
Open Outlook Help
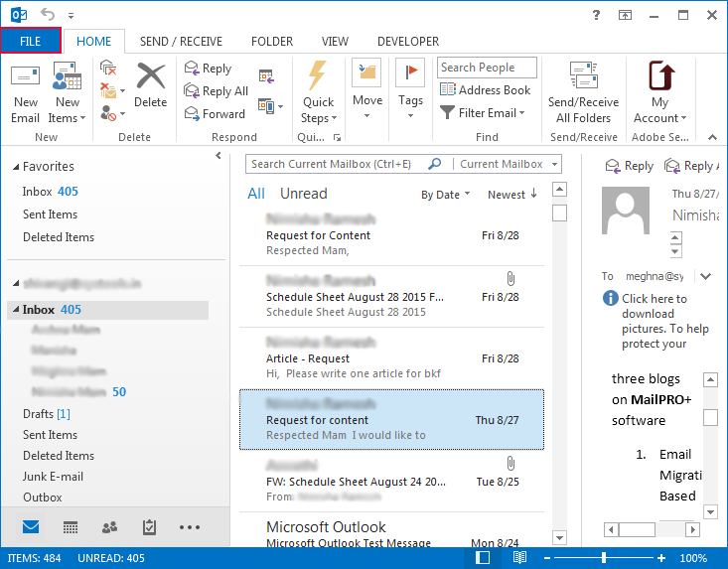coord(596,15)
